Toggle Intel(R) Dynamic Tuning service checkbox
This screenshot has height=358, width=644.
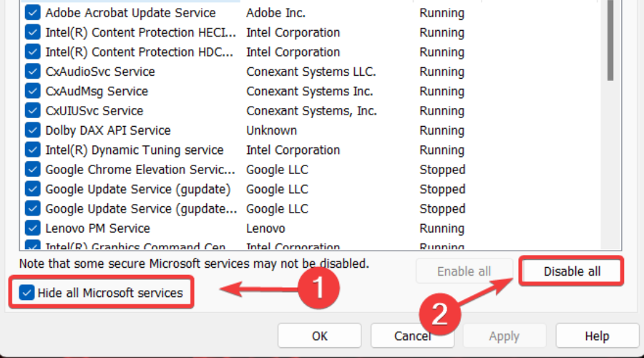[32, 150]
